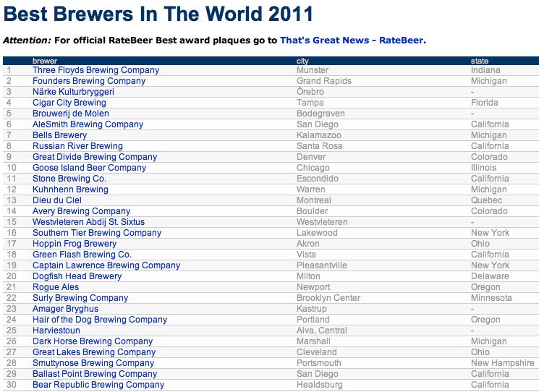Select Smuttynose Brewing Company link
This screenshot has height=392, width=539.
click(x=93, y=363)
